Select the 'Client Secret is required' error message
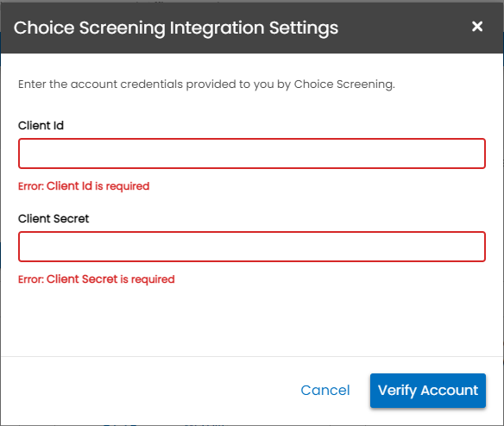Image resolution: width=504 pixels, height=426 pixels. click(96, 279)
